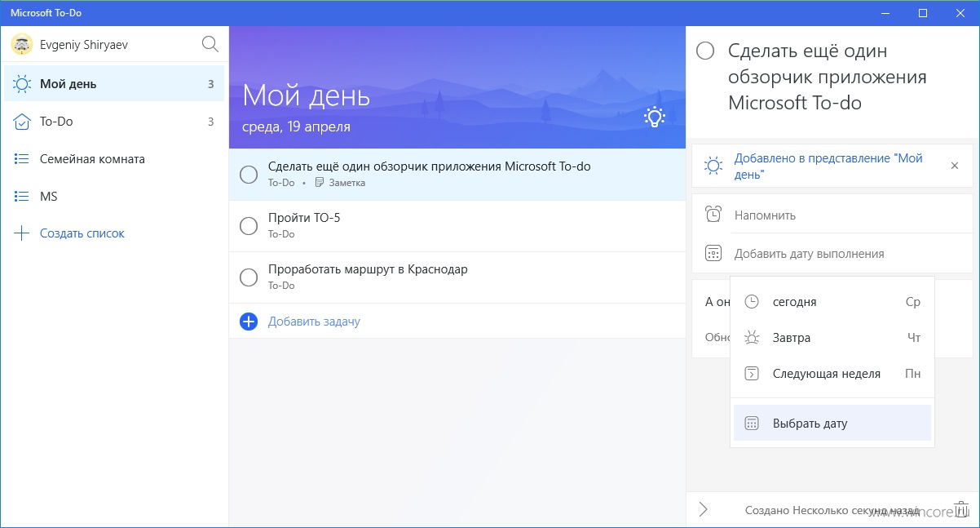980x528 pixels.
Task: Open the search magnifier icon
Action: pos(210,44)
